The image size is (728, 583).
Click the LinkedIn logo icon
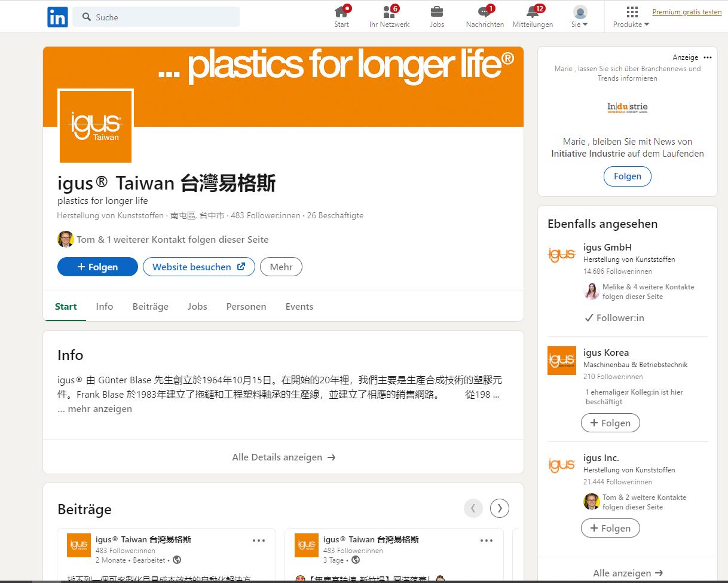[57, 17]
